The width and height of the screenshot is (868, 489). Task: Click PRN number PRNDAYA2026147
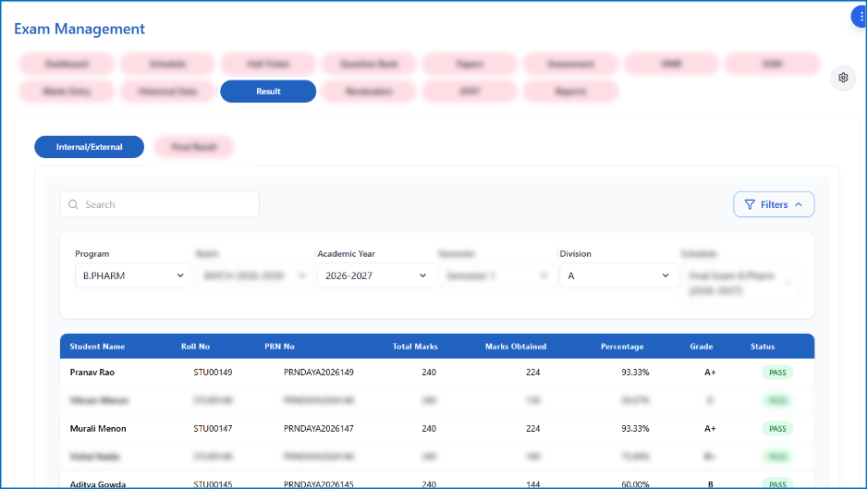pos(319,428)
